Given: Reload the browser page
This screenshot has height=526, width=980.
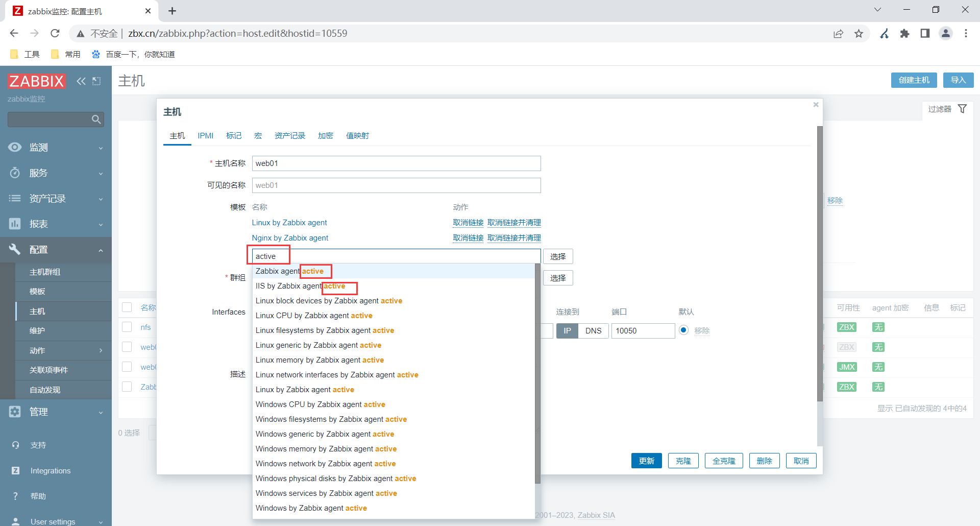Looking at the screenshot, I should point(55,33).
